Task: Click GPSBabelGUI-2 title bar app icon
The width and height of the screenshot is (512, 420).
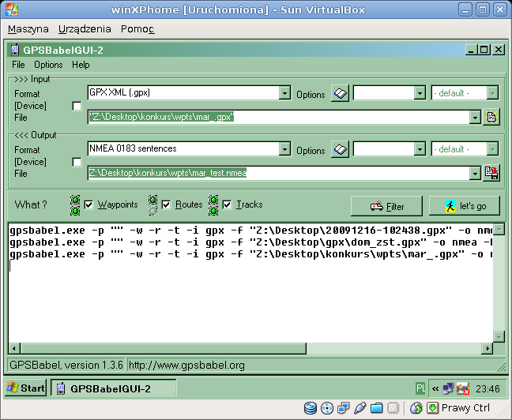Action: click(15, 50)
